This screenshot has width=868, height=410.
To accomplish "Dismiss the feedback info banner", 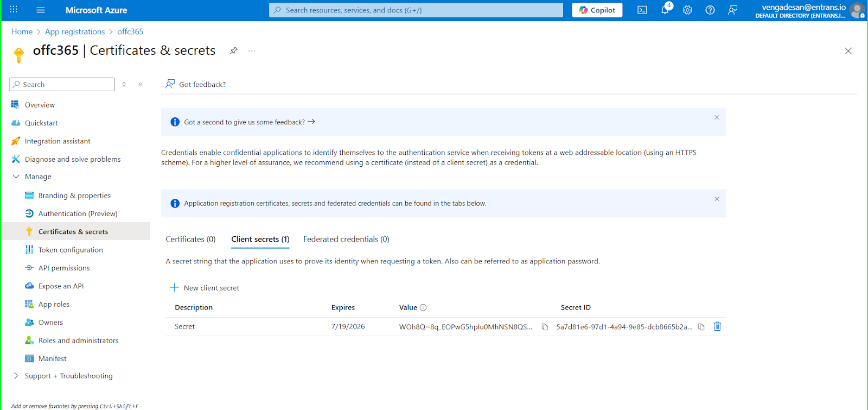I will click(x=717, y=117).
